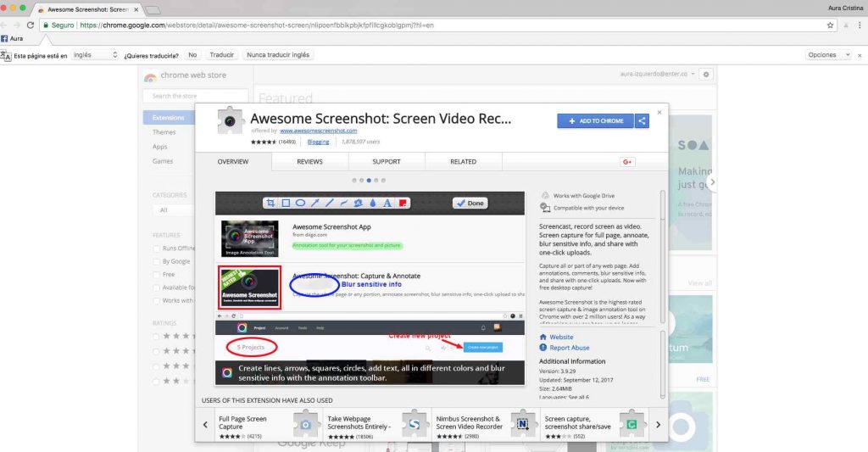The image size is (868, 452).
Task: Close the Awesome Screenshot browser tab
Action: (136, 9)
